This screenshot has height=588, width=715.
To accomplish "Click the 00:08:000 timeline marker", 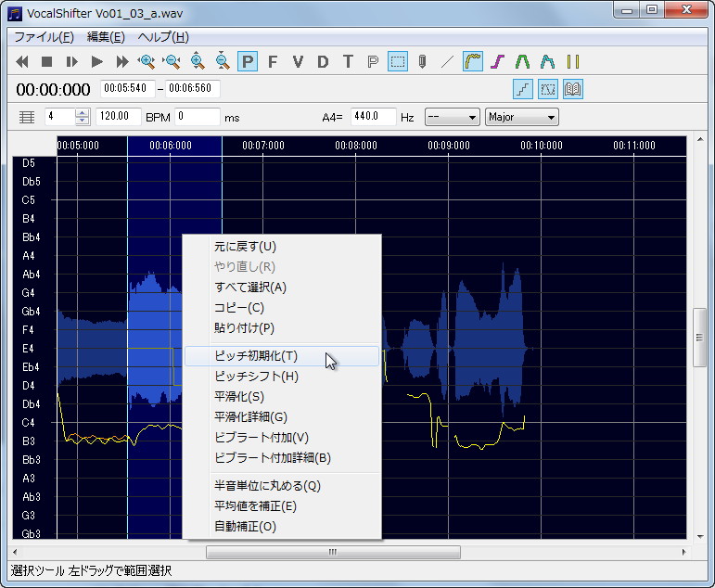I will click(356, 146).
